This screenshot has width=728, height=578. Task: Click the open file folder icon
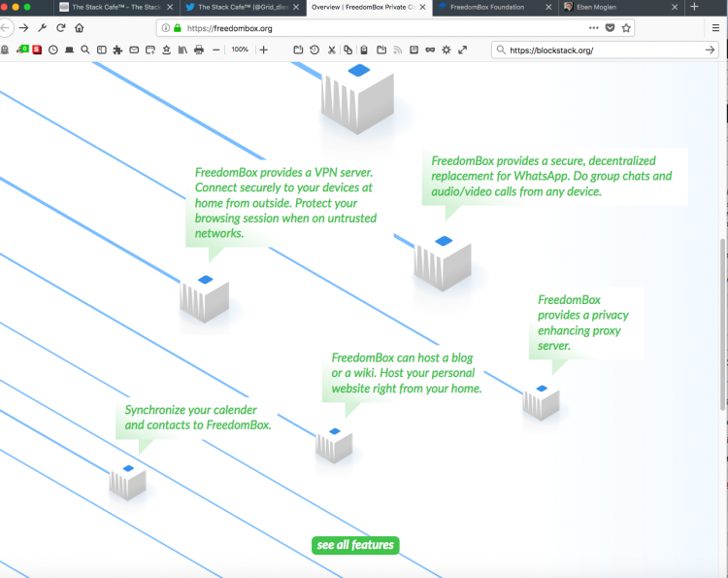coord(298,50)
